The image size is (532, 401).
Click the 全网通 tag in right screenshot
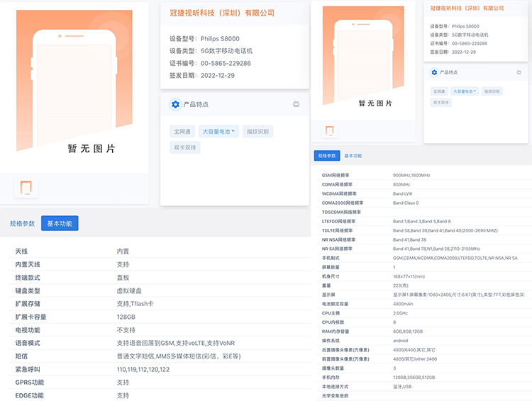pyautogui.click(x=439, y=91)
